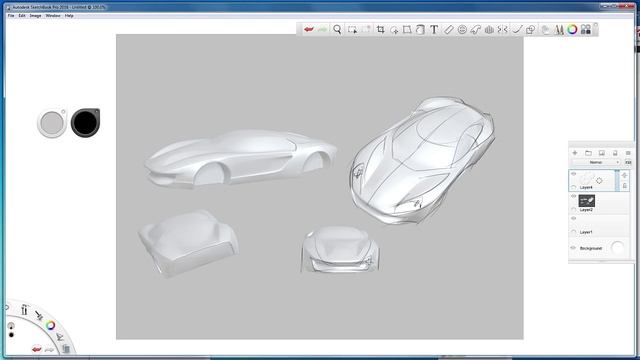The image size is (640, 360).
Task: Click the Background color circle swatch
Action: point(618,248)
